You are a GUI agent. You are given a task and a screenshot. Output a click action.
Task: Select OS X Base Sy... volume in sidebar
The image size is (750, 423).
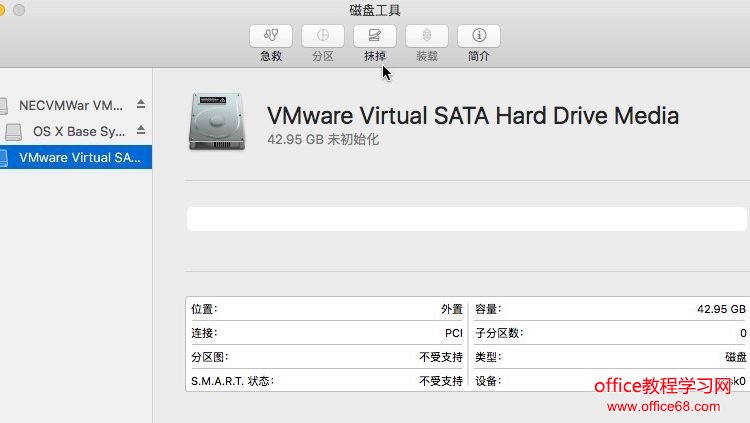point(78,131)
